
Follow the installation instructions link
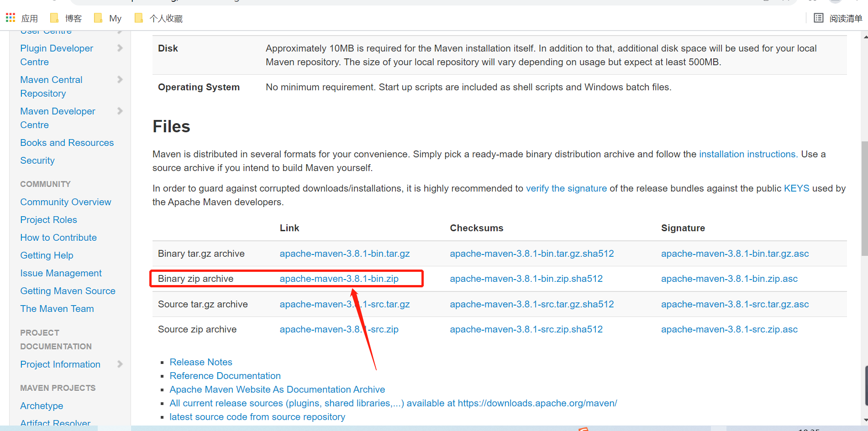coord(748,154)
